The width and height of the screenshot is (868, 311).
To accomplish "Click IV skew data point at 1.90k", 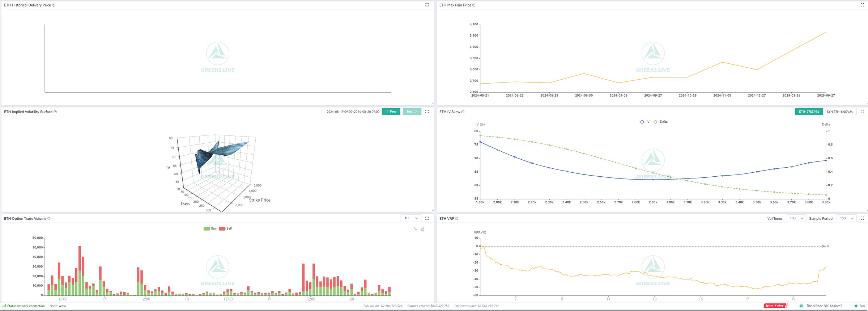I will coord(480,142).
